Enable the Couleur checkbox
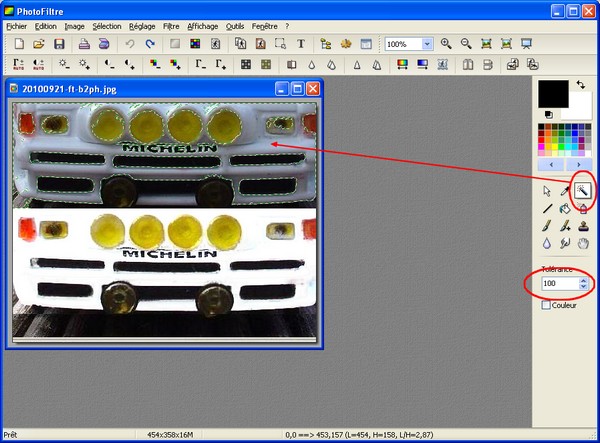The width and height of the screenshot is (600, 443). [546, 305]
